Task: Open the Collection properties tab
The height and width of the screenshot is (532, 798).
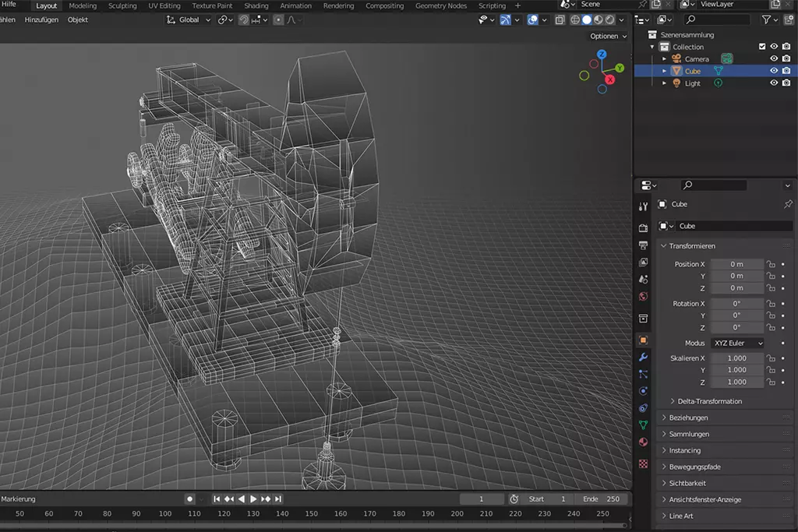Action: [x=643, y=319]
